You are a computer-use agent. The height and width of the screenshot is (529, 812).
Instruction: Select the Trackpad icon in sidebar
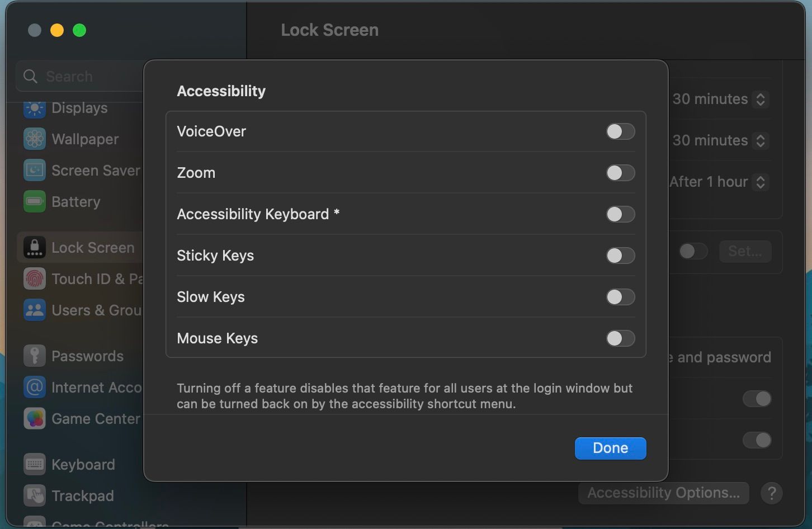[x=34, y=496]
